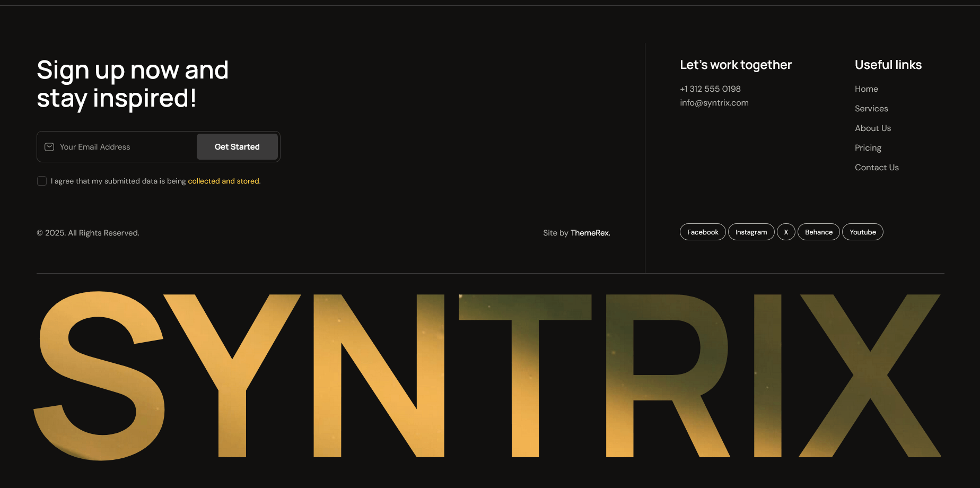The image size is (980, 488).
Task: Open Contact Us in footer menu
Action: pos(877,168)
